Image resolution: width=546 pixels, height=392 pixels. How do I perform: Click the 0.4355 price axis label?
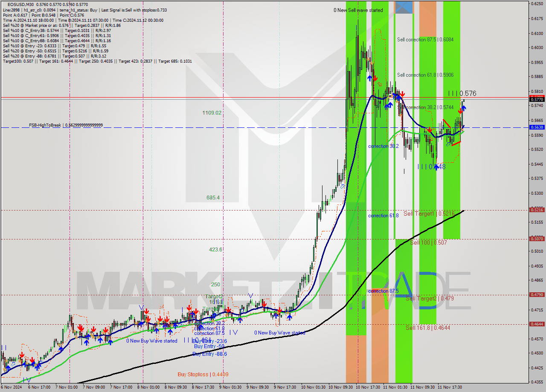[537, 382]
